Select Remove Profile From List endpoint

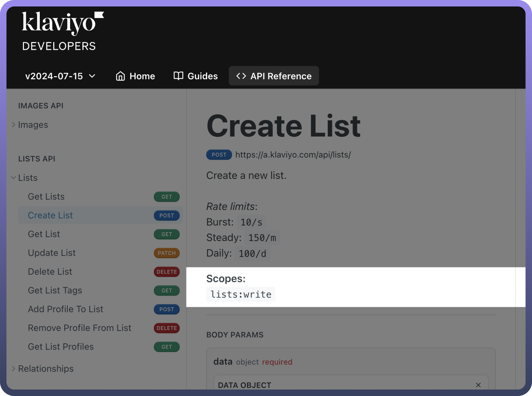(x=80, y=328)
